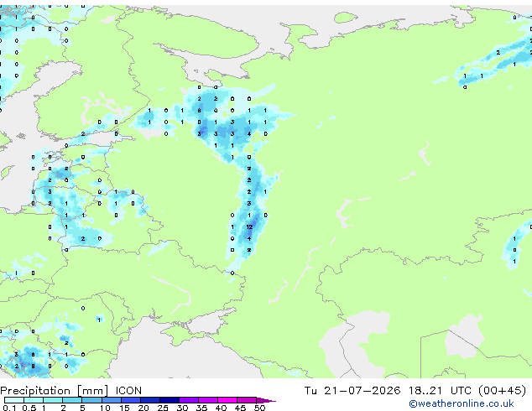Click the "18..21 UTC" time range text
The image size is (532, 411).
pyautogui.click(x=440, y=391)
